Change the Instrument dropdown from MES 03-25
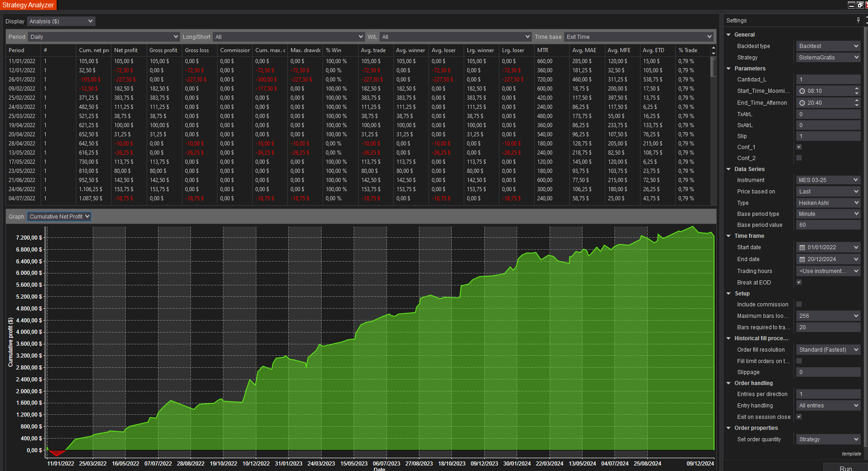 click(x=855, y=180)
